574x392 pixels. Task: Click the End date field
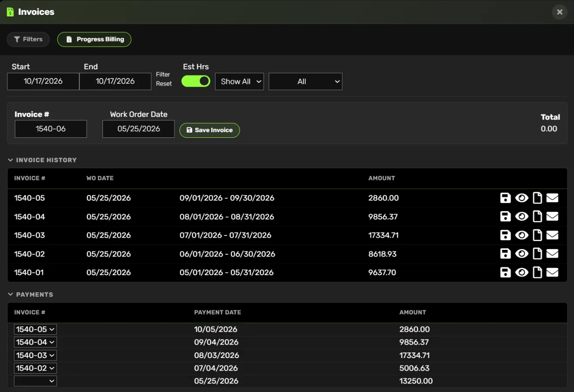[115, 82]
